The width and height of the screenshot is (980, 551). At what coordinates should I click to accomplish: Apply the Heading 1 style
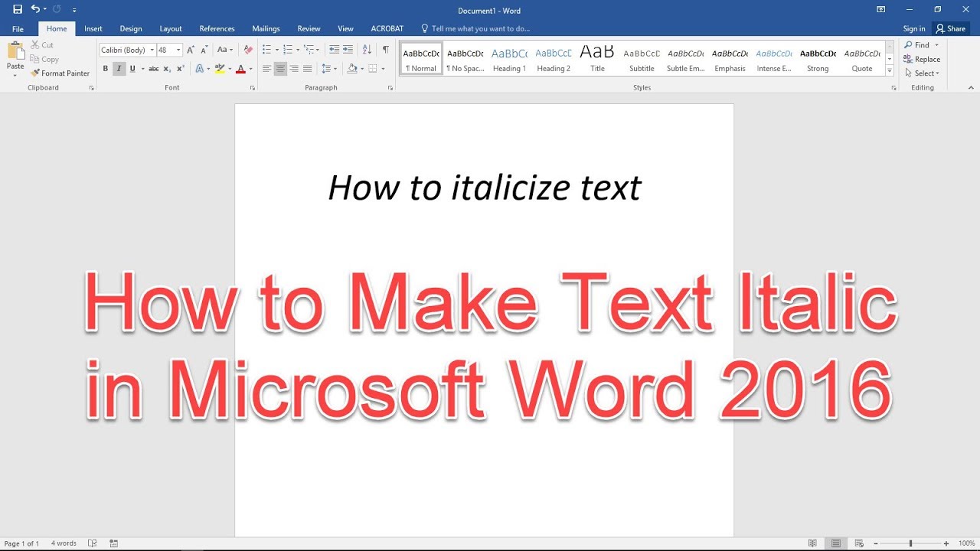(509, 59)
